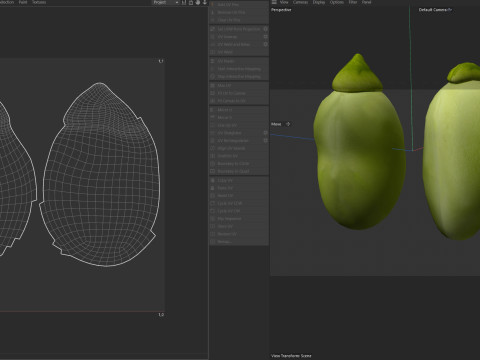
Task: Run Cycle UV CW
Action: click(x=239, y=211)
